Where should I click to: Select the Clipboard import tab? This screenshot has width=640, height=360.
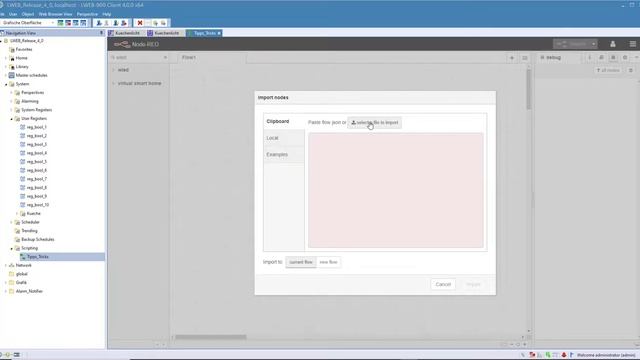[x=284, y=122]
